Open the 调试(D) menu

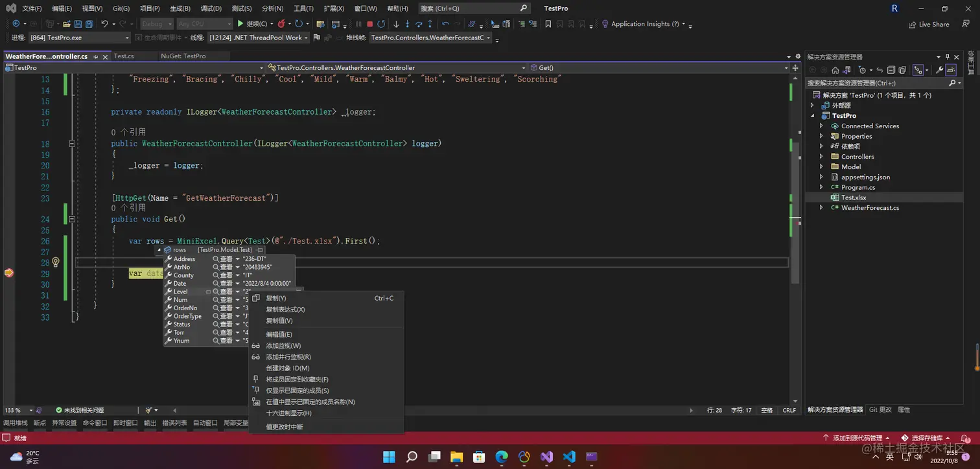coord(211,8)
